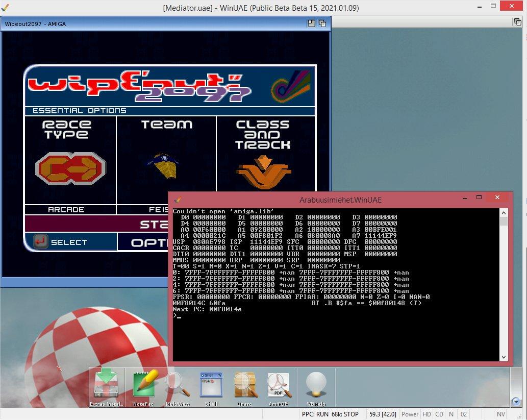Click the debugger console window title icon
This screenshot has width=527, height=420.
pos(178,200)
